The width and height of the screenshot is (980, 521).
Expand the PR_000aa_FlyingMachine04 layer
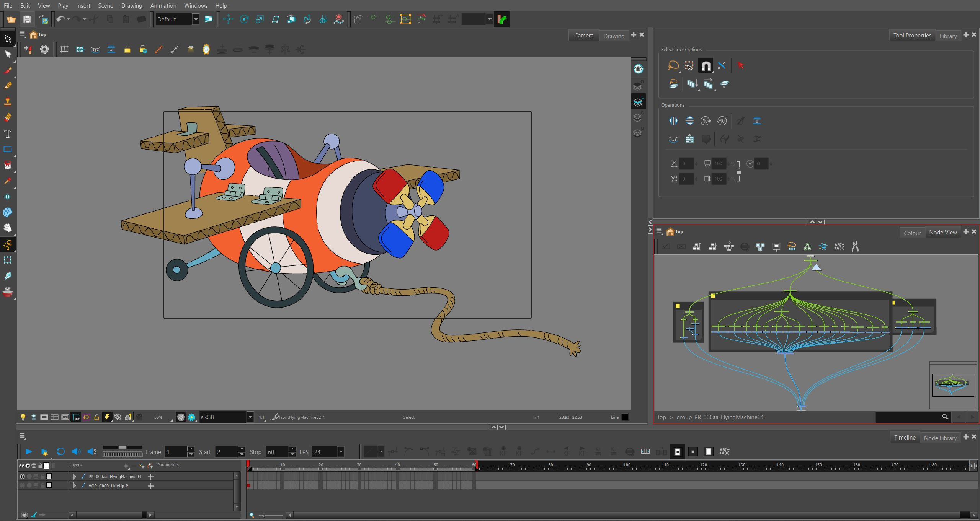74,477
